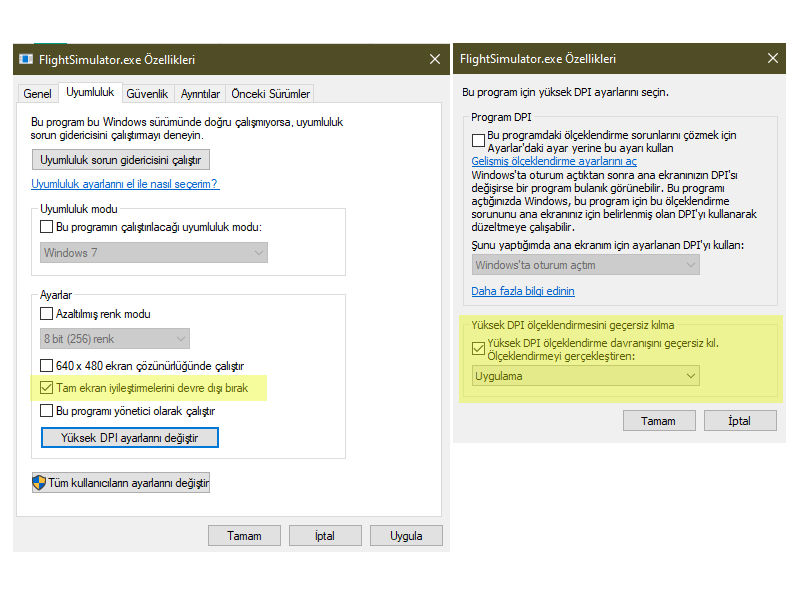Click the 'Uyumluluk modu' group label
This screenshot has height=600, width=800.
click(79, 209)
